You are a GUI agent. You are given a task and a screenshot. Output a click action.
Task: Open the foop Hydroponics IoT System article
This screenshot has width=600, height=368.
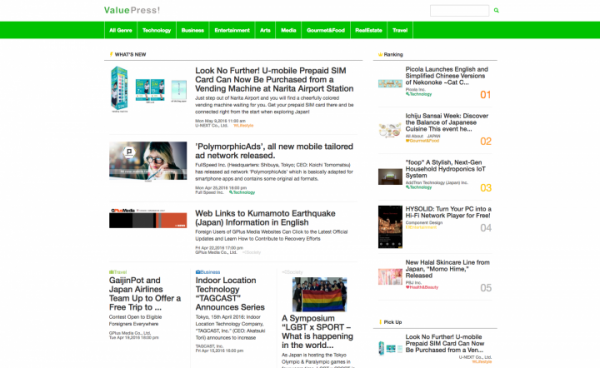click(x=445, y=169)
